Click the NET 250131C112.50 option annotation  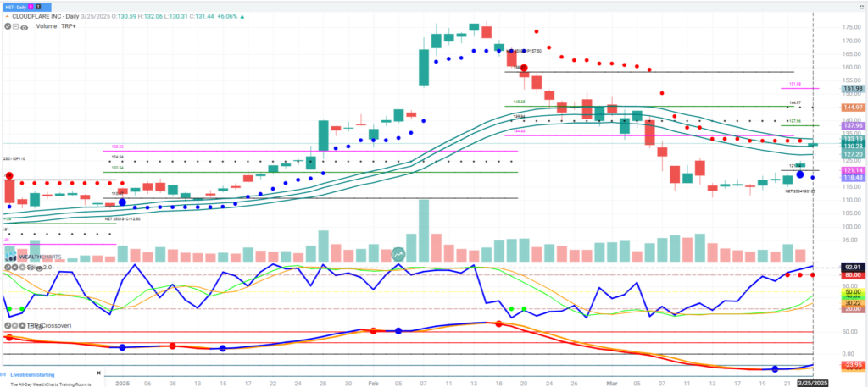(124, 219)
